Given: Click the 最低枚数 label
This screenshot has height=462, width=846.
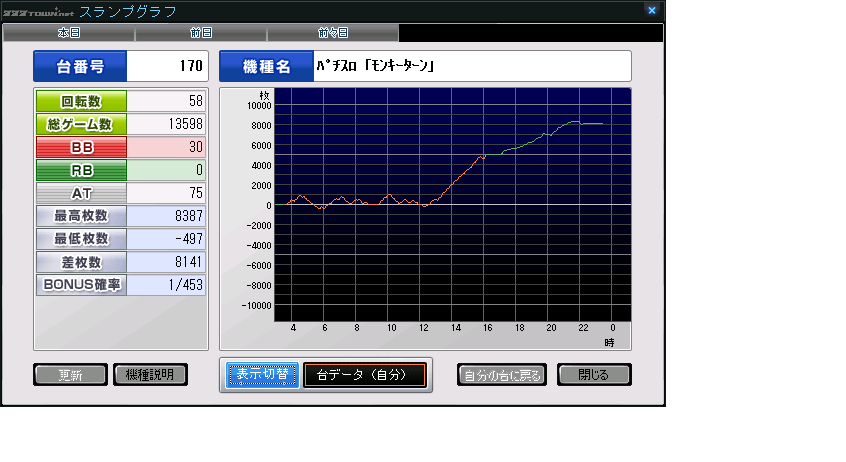Looking at the screenshot, I should click(81, 239).
